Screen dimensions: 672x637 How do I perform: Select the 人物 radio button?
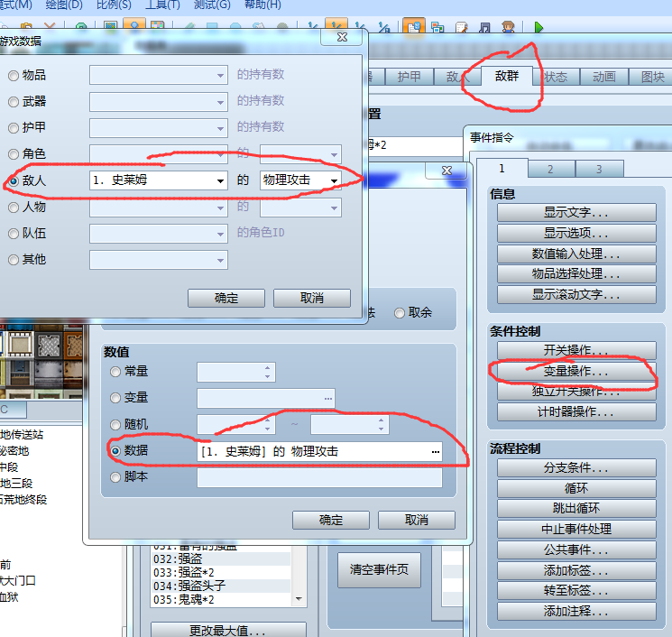tap(14, 208)
